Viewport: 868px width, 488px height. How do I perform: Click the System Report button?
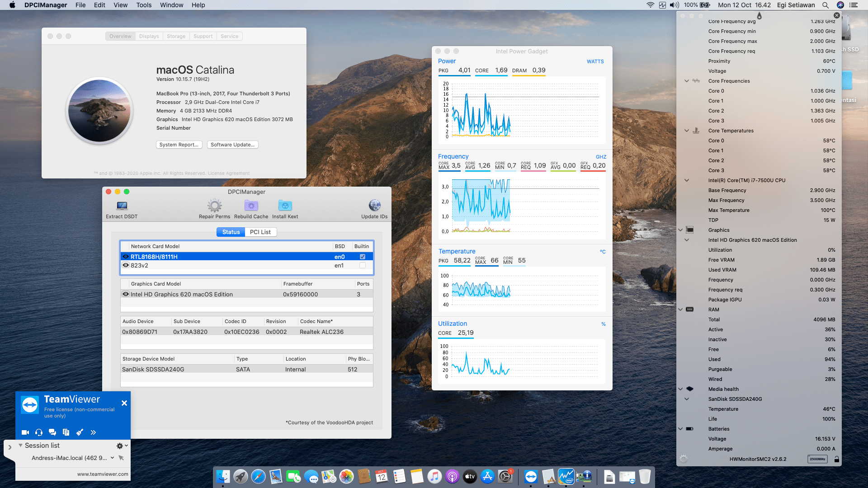[x=179, y=145]
